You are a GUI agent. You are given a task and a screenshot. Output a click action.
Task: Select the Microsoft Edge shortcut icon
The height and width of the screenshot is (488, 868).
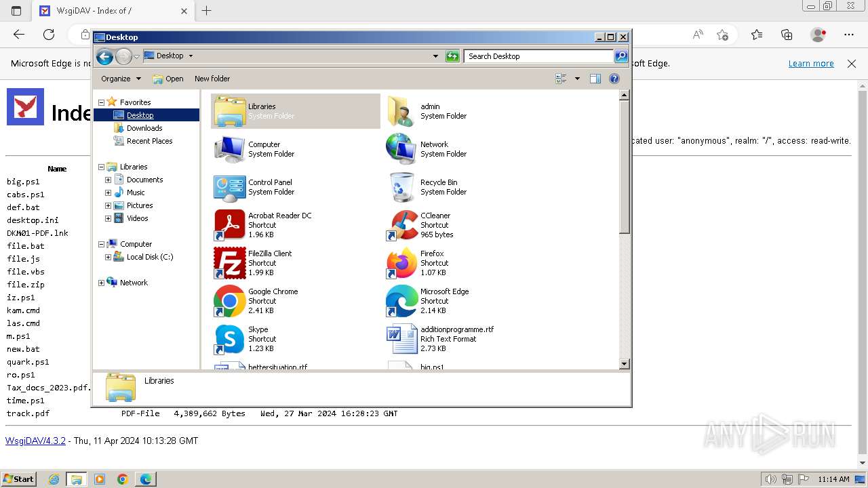pyautogui.click(x=401, y=301)
